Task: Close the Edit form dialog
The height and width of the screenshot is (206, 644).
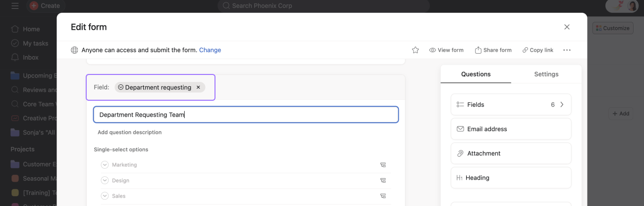Action: click(x=567, y=27)
